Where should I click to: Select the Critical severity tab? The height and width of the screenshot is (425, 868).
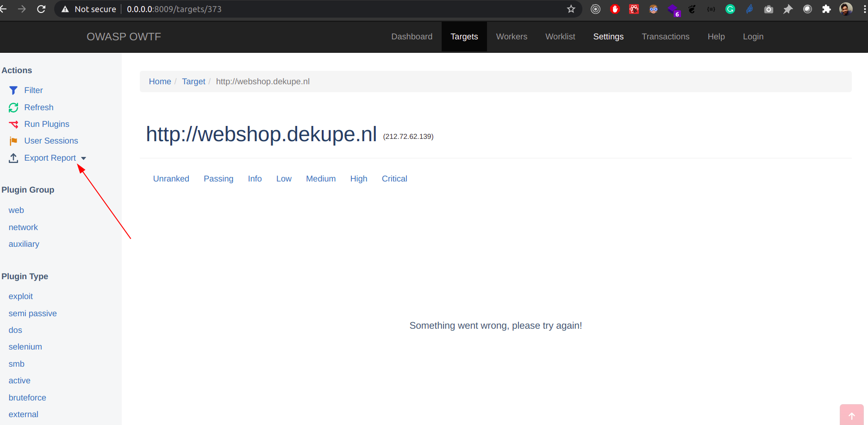394,179
